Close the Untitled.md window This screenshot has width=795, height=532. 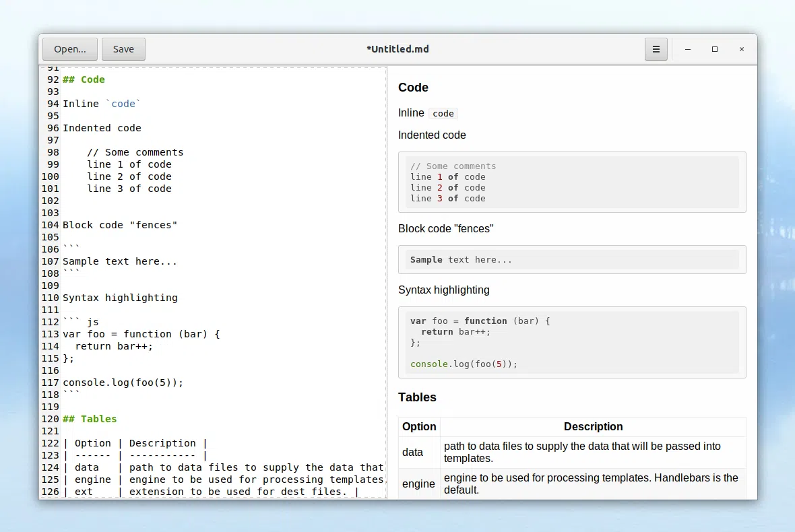click(x=741, y=49)
